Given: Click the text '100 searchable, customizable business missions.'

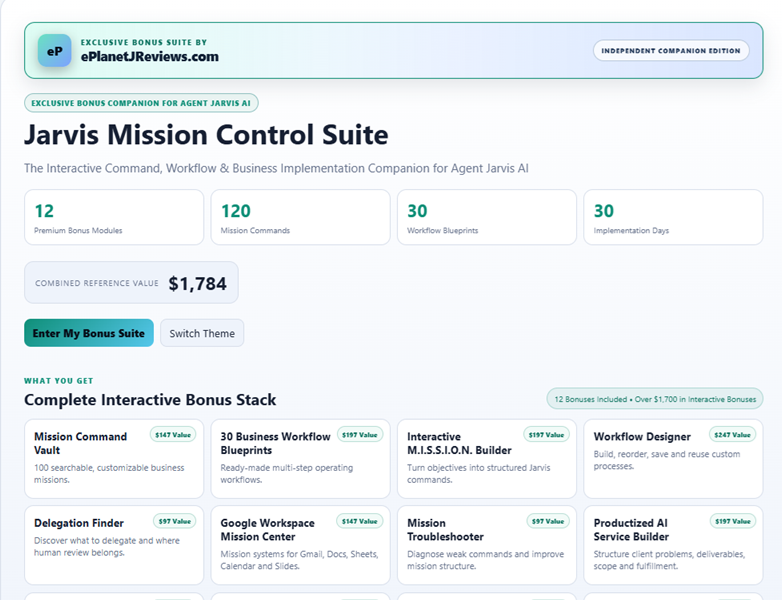Looking at the screenshot, I should [109, 473].
